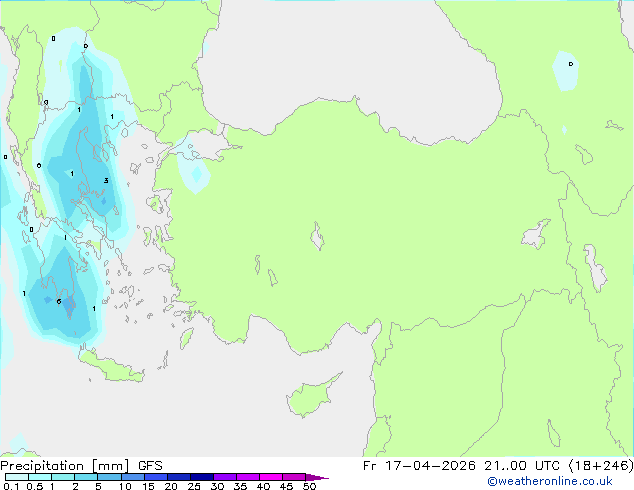The image size is (634, 490).
Task: Pick the 10–15 mm legend swatch
Action: pos(133,477)
